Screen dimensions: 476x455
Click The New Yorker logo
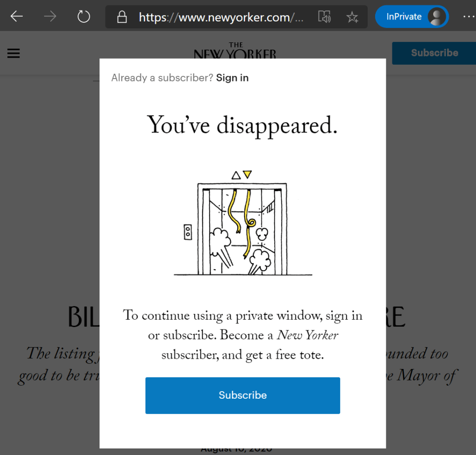tap(235, 51)
